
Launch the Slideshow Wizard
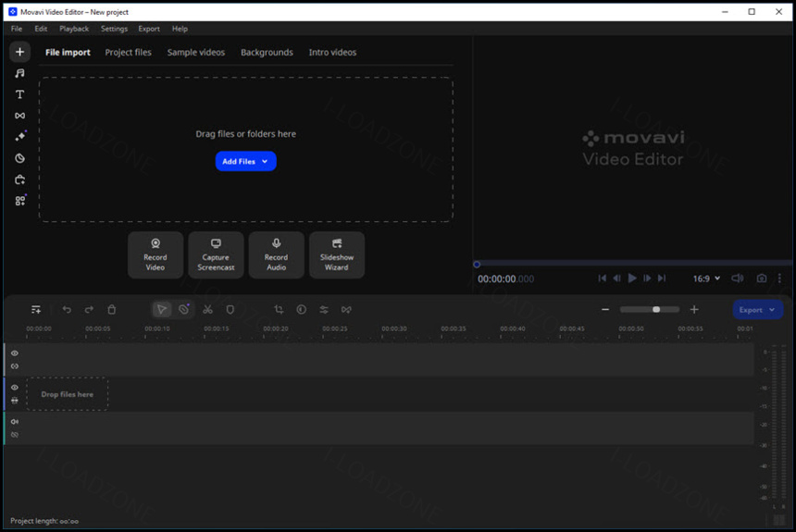[x=337, y=254]
